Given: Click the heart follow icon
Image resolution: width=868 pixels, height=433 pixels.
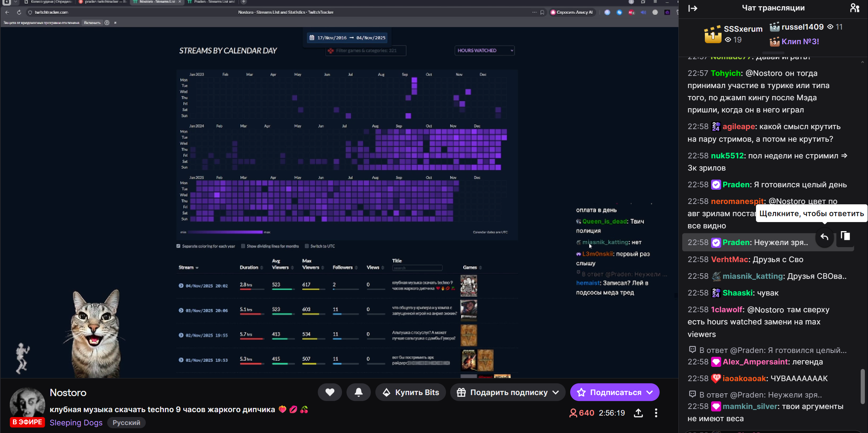Looking at the screenshot, I should (329, 392).
